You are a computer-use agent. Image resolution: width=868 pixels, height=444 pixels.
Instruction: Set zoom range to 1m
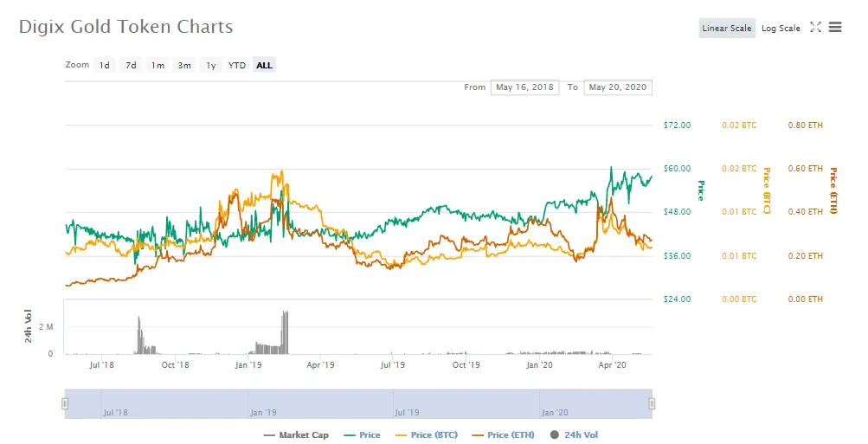pos(158,65)
